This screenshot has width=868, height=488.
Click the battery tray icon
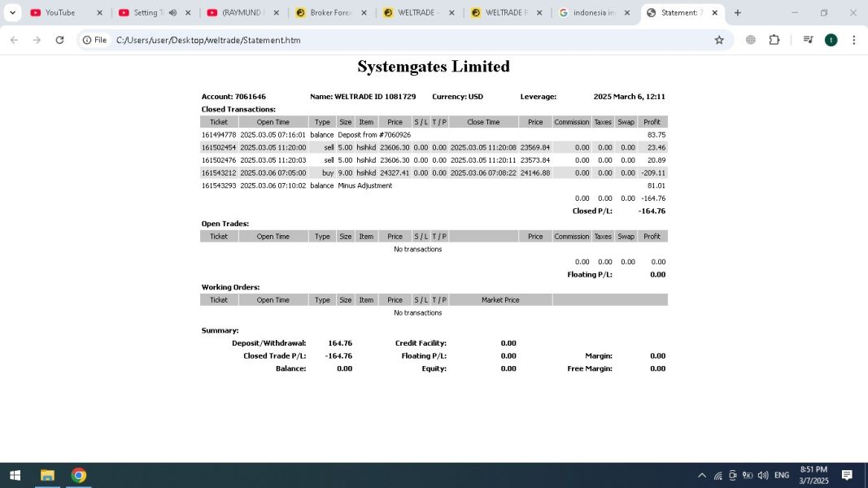748,475
